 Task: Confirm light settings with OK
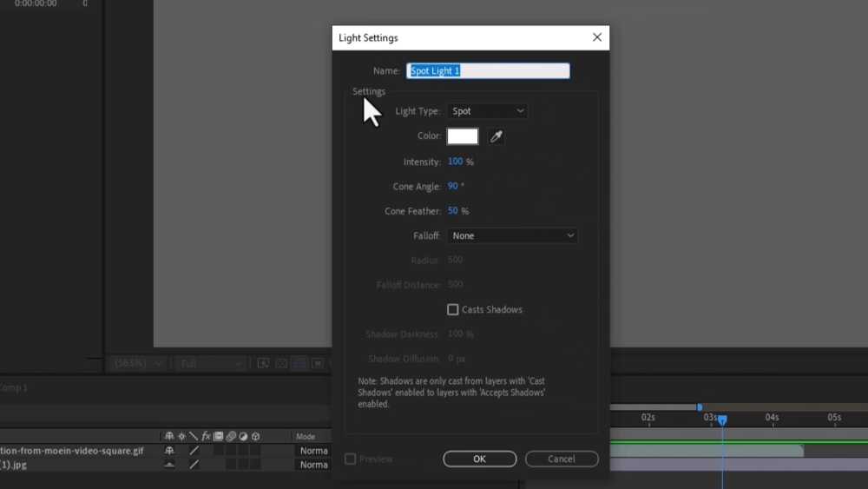point(479,459)
